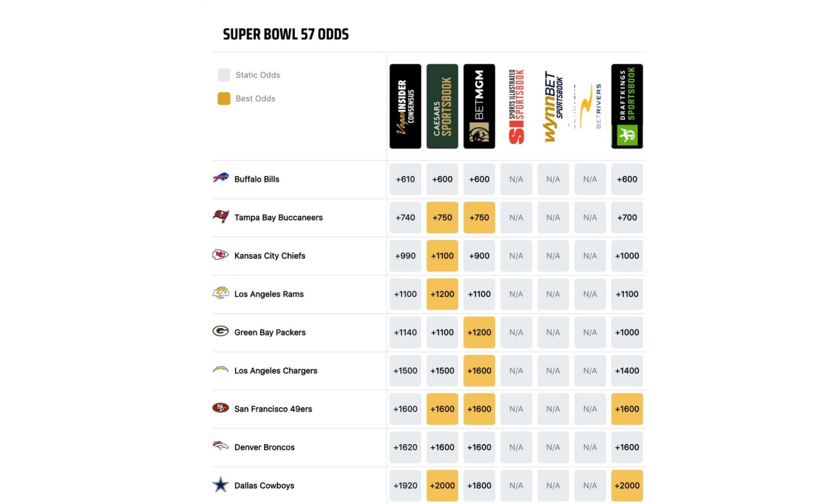Select Packers +1200 BetMGM odds
Viewport: 832px width, 504px height.
pyautogui.click(x=479, y=332)
